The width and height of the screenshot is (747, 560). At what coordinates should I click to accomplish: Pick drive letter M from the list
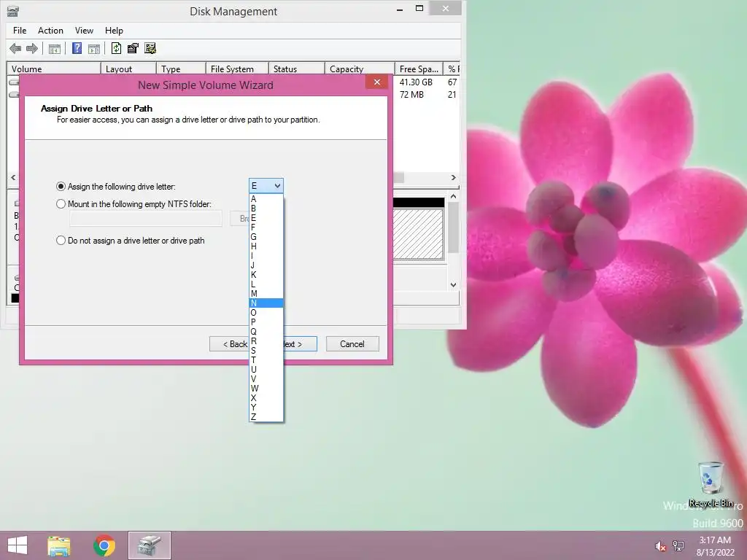tap(266, 293)
